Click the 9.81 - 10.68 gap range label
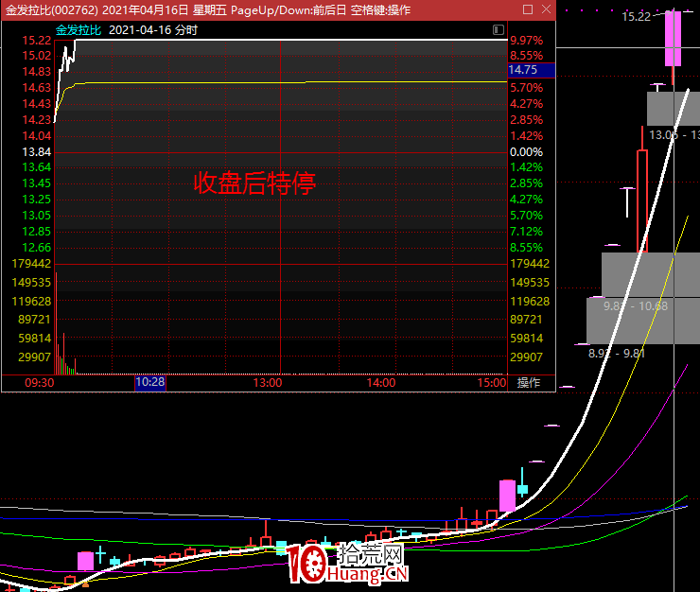This screenshot has height=592, width=700. pyautogui.click(x=636, y=305)
